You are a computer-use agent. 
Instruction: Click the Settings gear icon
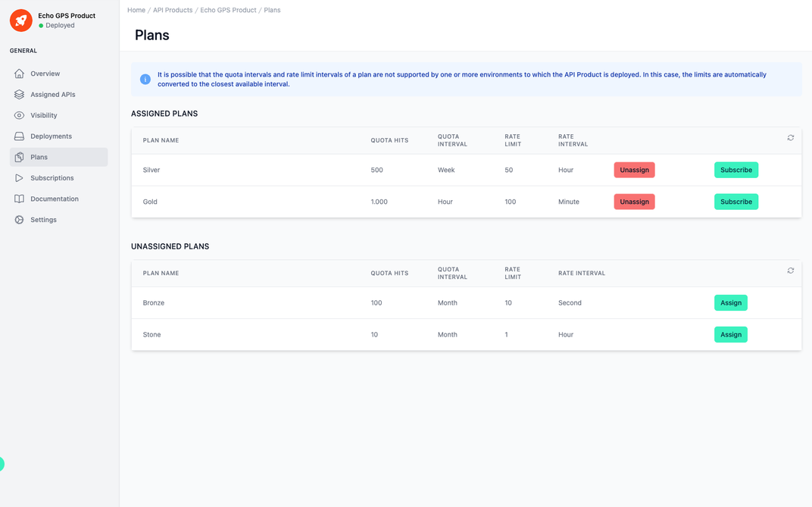pyautogui.click(x=18, y=219)
